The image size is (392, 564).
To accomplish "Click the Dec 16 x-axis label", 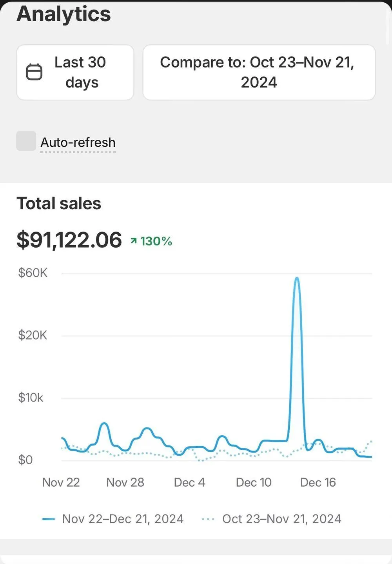I will [x=318, y=482].
